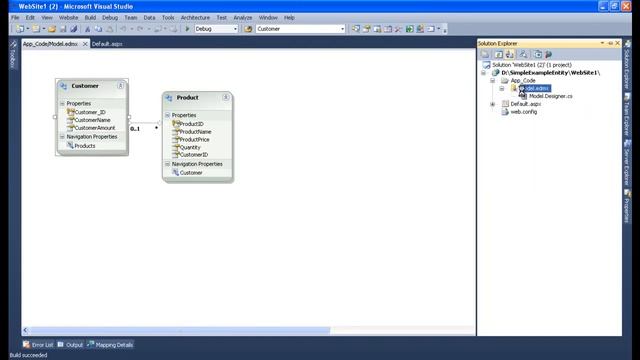640x360 pixels.
Task: Click the green Start Debugging play icon
Action: (x=187, y=29)
